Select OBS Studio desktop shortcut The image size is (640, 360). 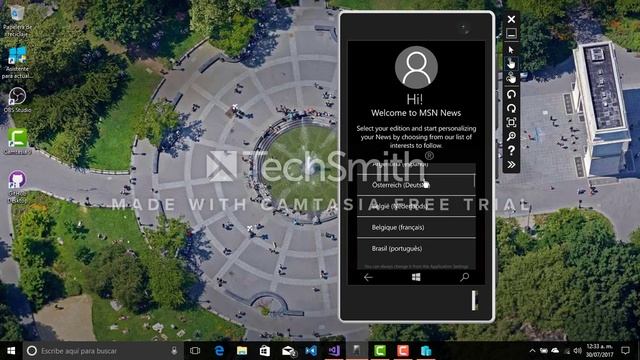coord(17,100)
